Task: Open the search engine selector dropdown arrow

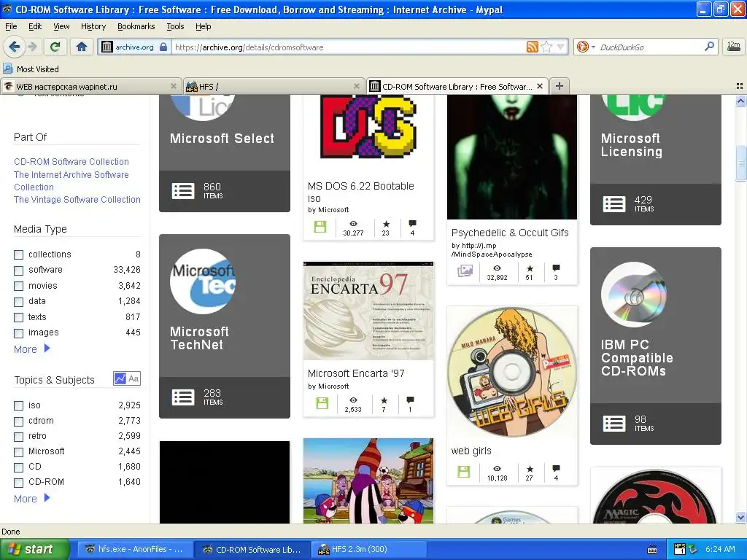Action: point(593,47)
